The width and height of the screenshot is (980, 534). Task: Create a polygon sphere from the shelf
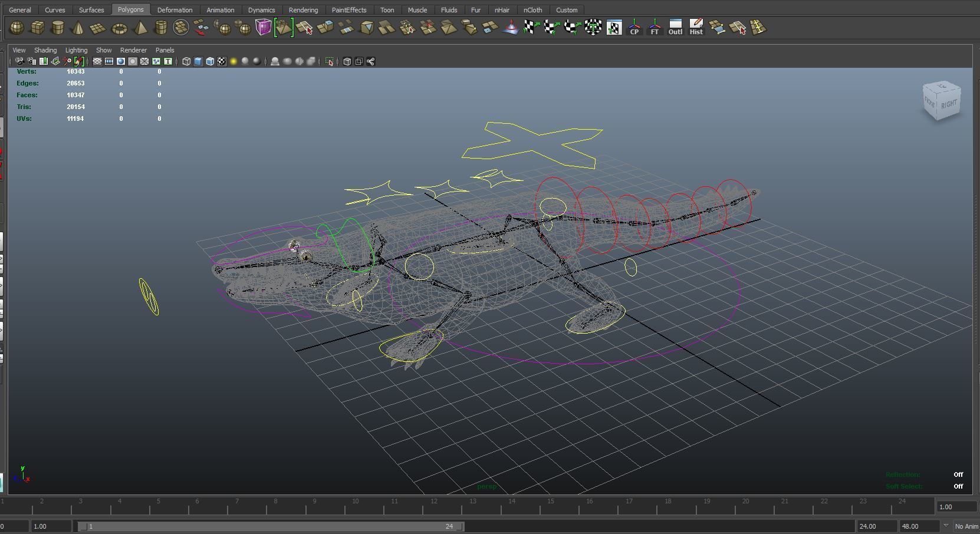pyautogui.click(x=17, y=28)
